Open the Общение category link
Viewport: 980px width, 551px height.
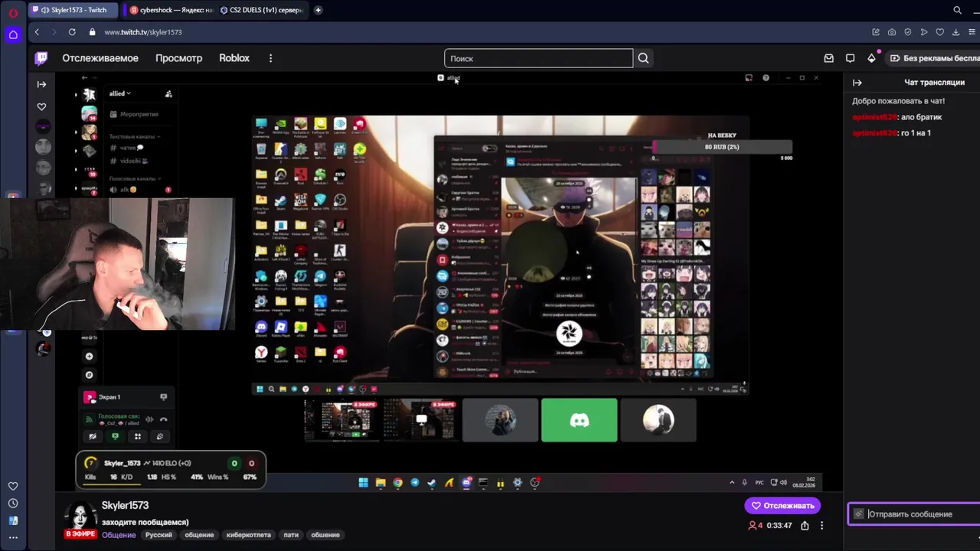pos(119,535)
